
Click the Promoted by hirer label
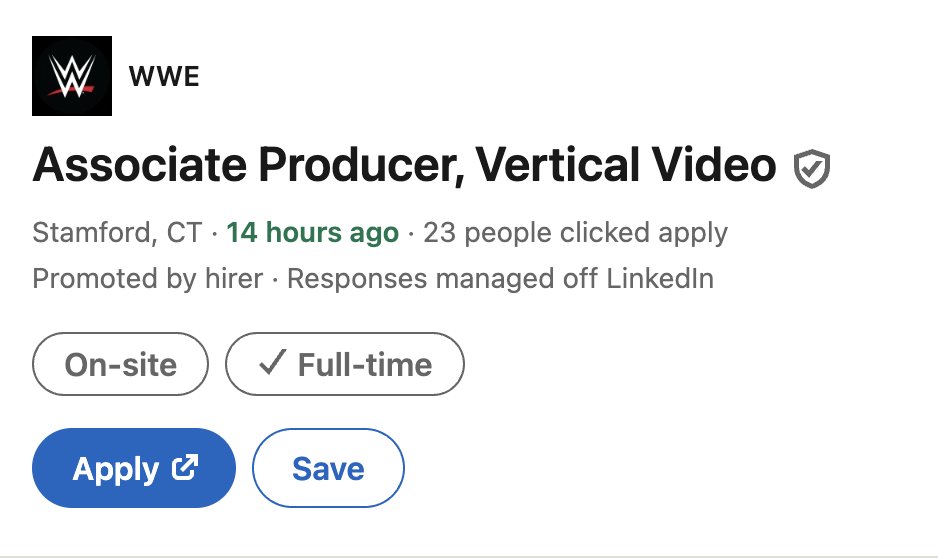pos(148,279)
